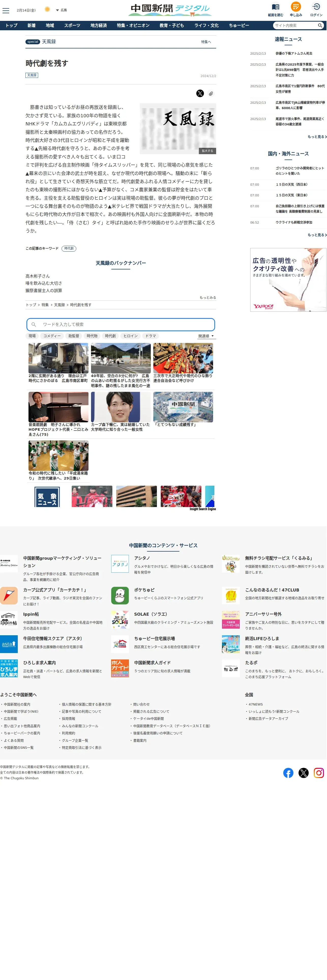The image size is (327, 980).
Task: Open Facebook icon in footer
Action: tap(288, 773)
